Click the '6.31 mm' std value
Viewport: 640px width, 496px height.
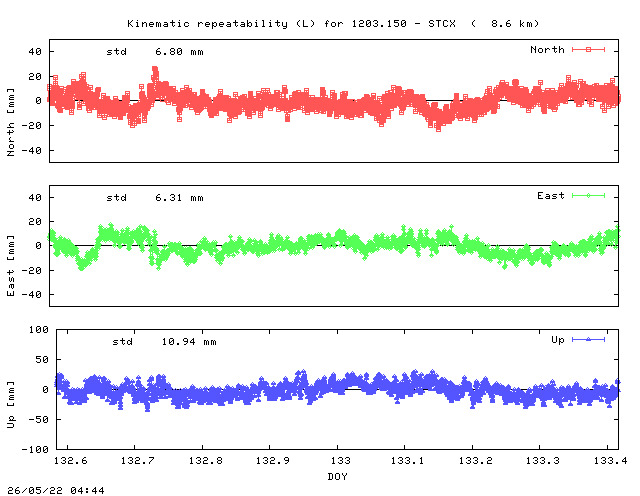tap(179, 198)
